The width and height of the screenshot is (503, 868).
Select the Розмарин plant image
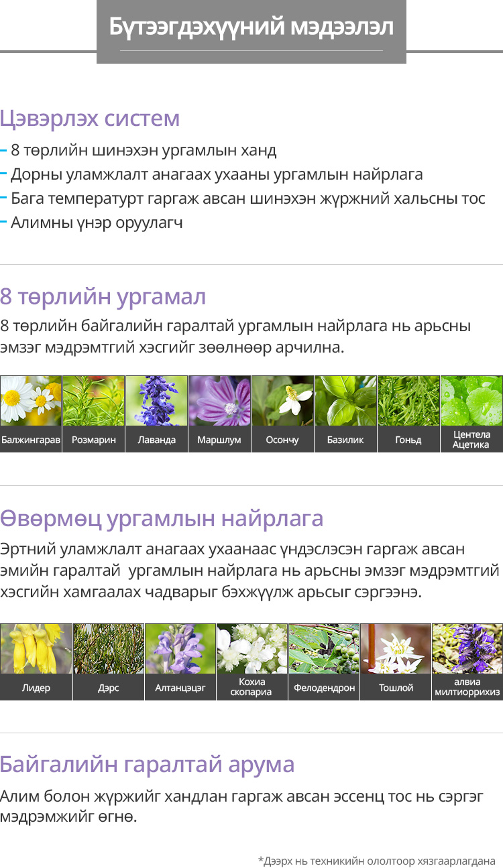pyautogui.click(x=93, y=401)
